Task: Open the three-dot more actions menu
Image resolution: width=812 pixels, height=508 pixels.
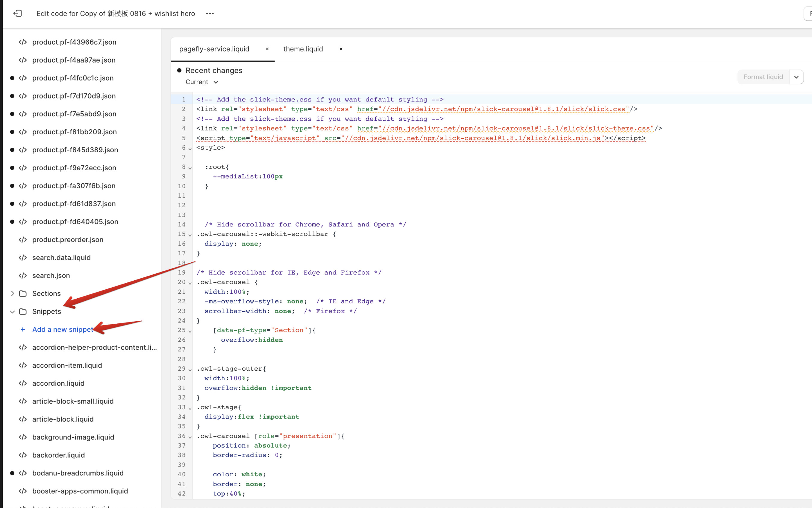Action: [210, 13]
